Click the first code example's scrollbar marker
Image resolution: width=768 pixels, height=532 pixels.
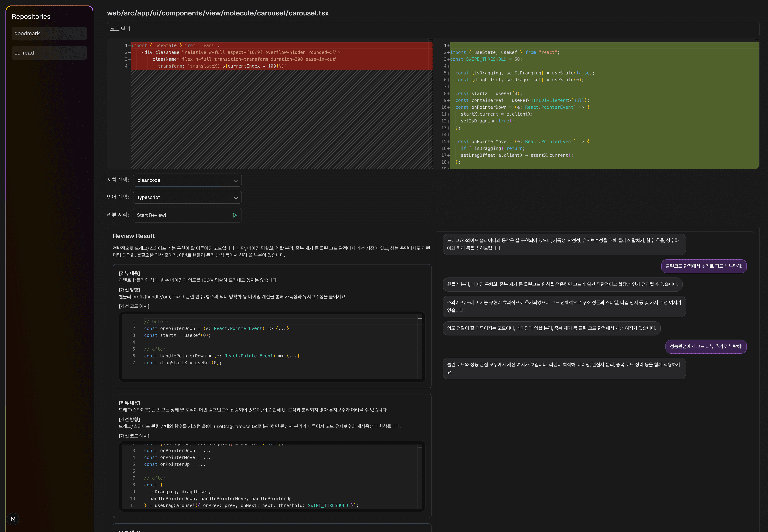420,319
